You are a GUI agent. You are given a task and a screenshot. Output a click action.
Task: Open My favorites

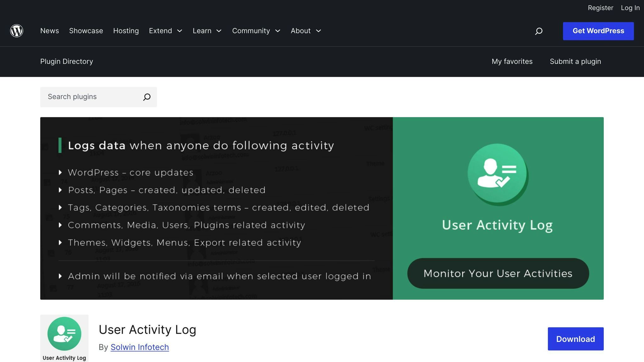512,62
